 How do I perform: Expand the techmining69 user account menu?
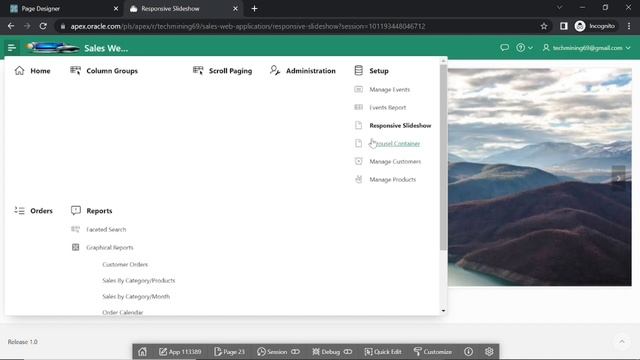586,48
